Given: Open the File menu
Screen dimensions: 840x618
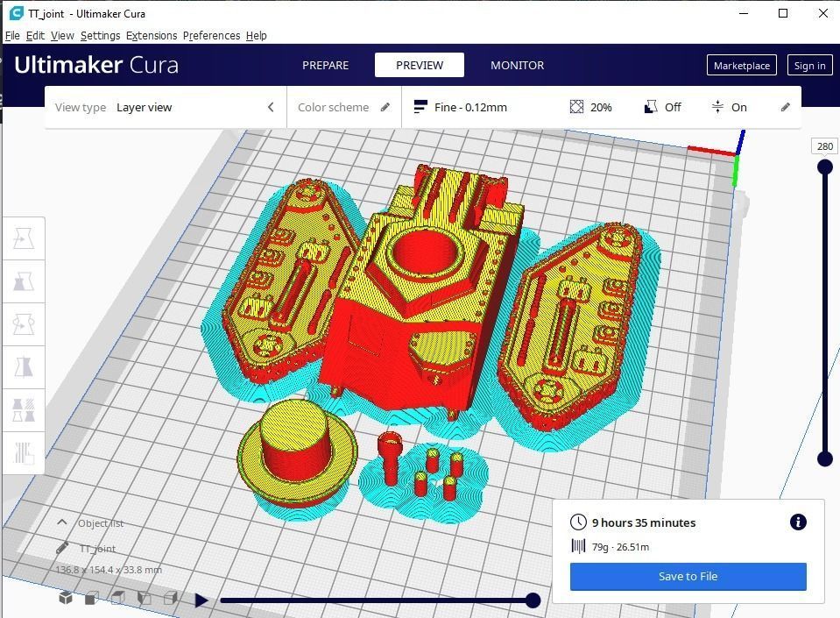Looking at the screenshot, I should (x=12, y=35).
